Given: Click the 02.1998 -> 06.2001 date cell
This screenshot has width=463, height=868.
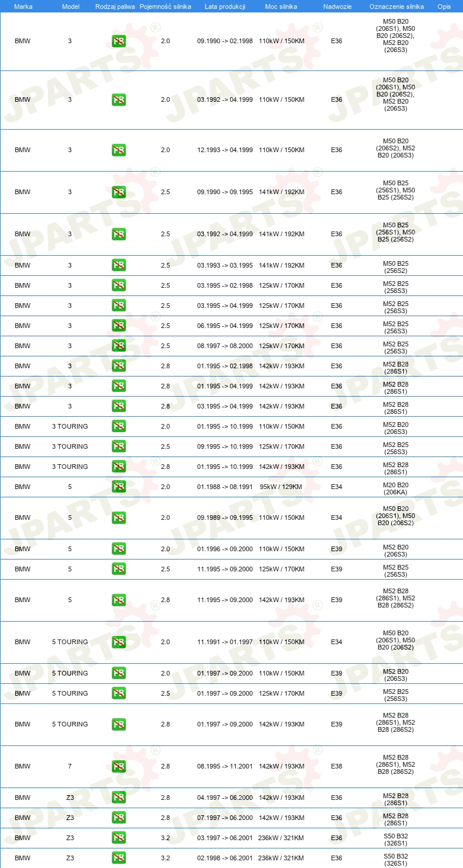Looking at the screenshot, I should [225, 858].
